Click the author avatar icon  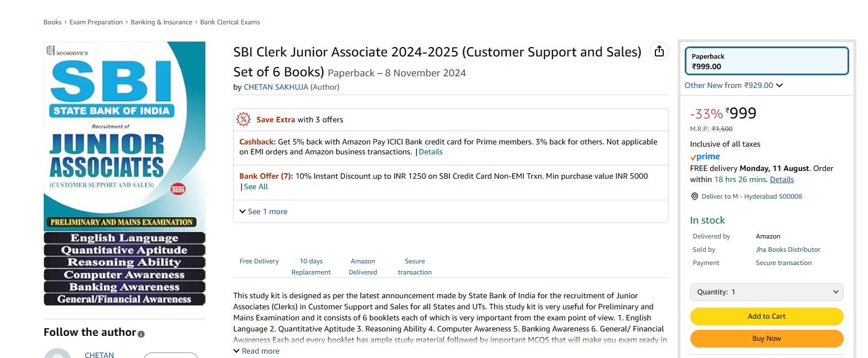click(x=58, y=353)
